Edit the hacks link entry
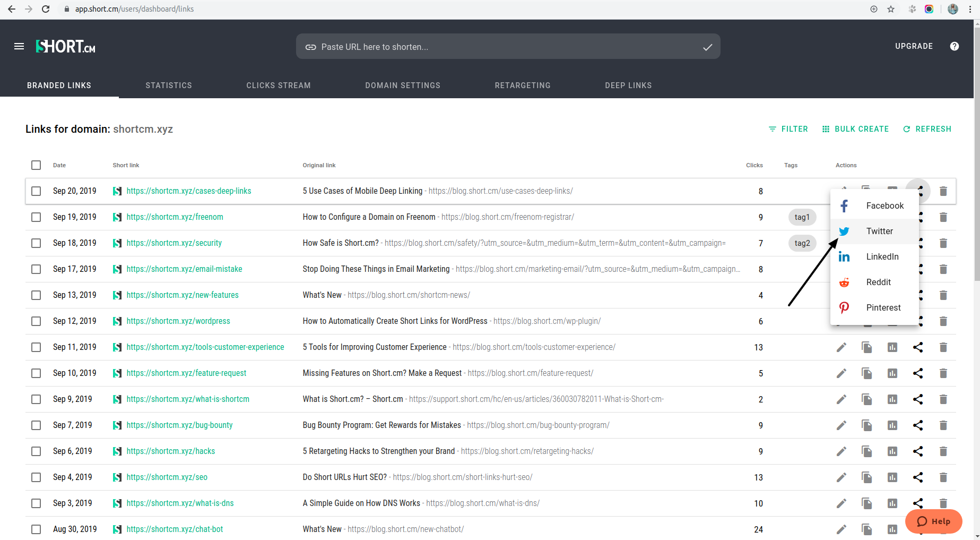Image resolution: width=980 pixels, height=540 pixels. [x=842, y=451]
